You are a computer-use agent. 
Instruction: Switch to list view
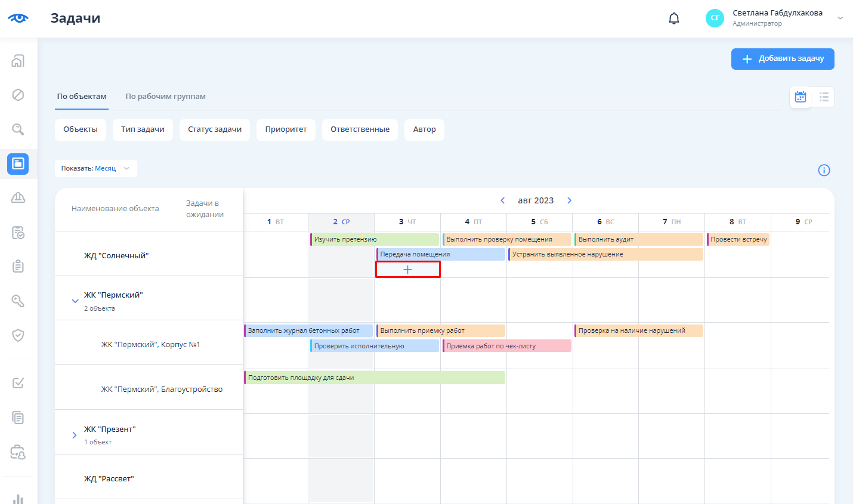point(824,97)
